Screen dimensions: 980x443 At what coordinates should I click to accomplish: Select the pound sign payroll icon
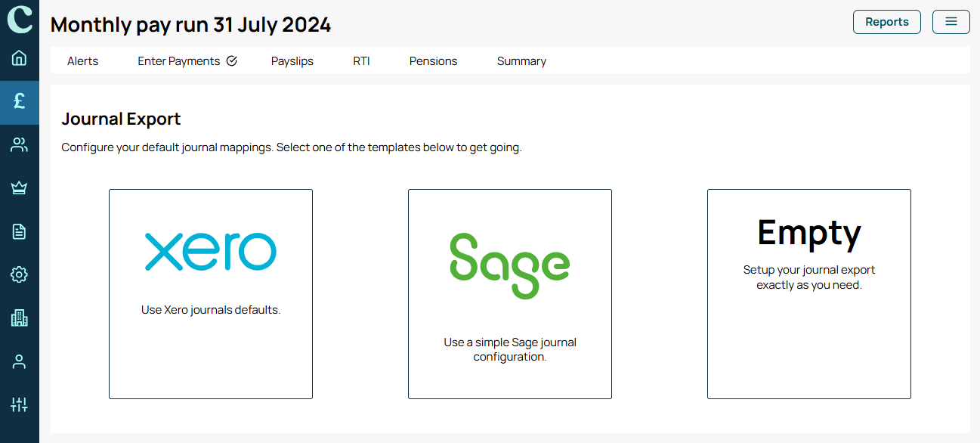coord(20,101)
